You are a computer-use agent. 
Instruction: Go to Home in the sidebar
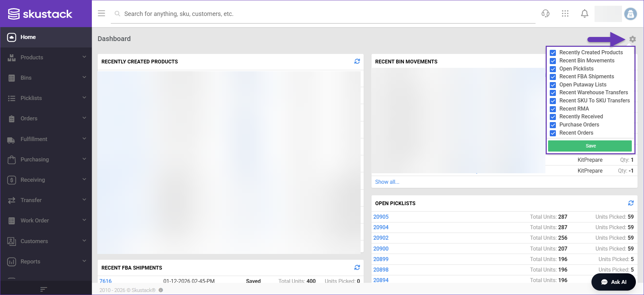click(x=28, y=37)
